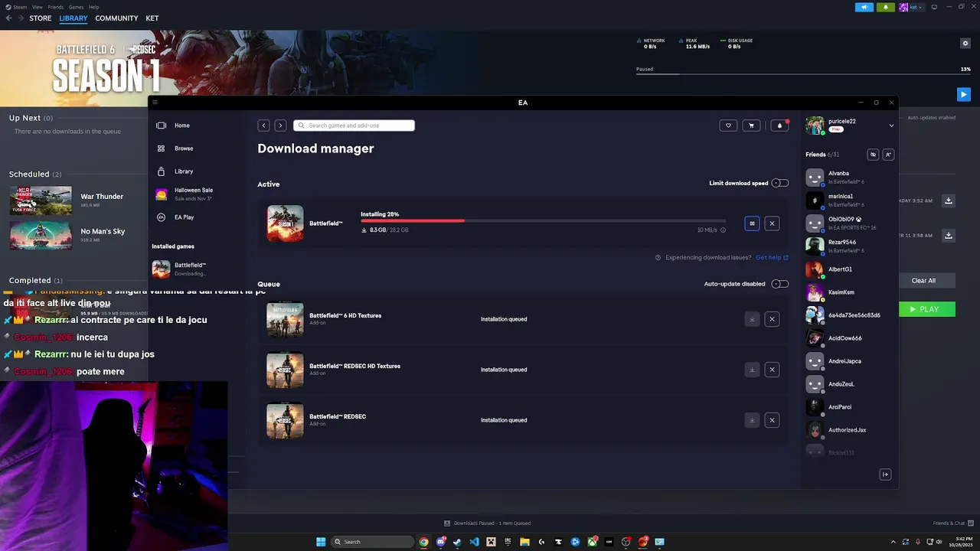The image size is (980, 551).
Task: Download War Thunder update now in Steam
Action: click(x=949, y=201)
